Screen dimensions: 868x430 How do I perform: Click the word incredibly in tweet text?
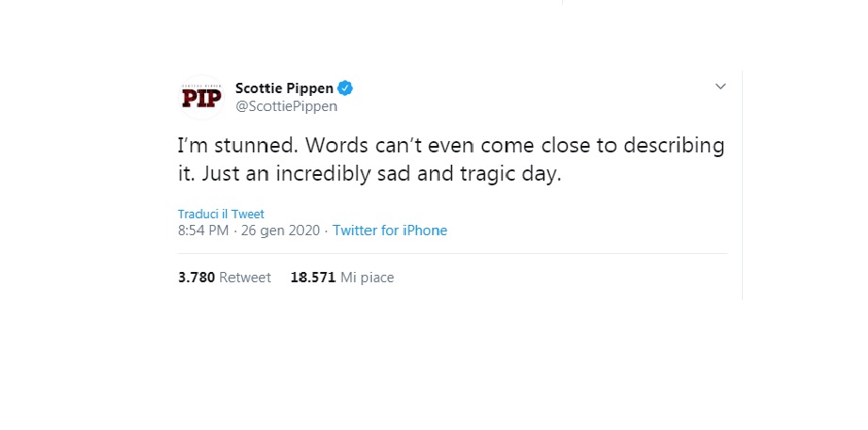coord(323,174)
